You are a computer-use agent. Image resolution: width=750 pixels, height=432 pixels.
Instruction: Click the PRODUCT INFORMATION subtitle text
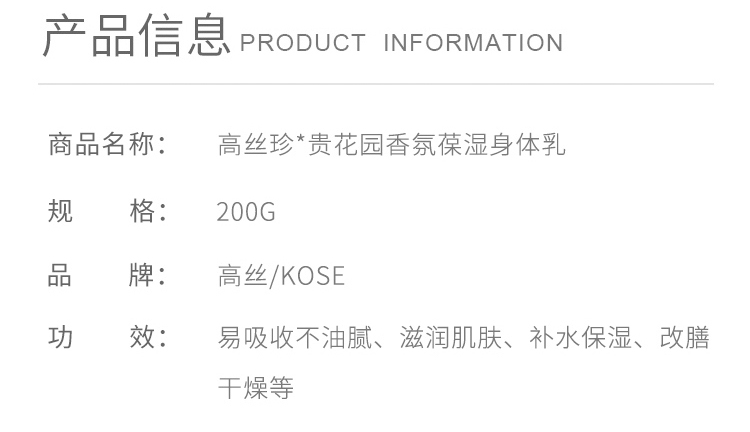401,43
